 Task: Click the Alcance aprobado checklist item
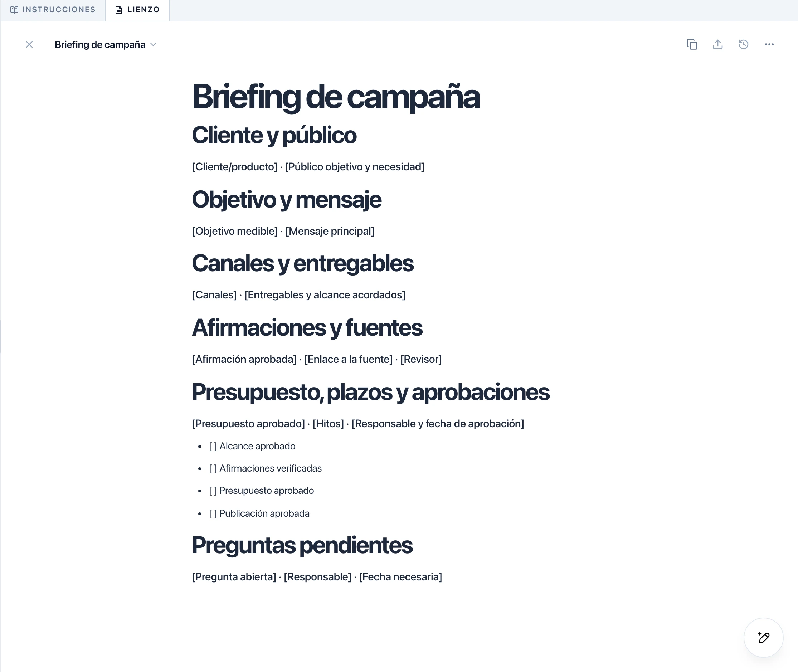(x=252, y=446)
